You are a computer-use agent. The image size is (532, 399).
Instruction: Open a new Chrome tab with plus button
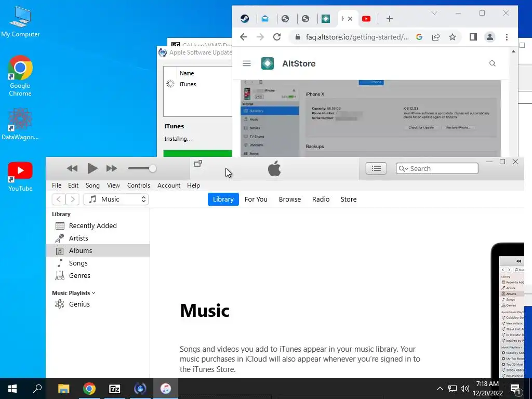(390, 19)
